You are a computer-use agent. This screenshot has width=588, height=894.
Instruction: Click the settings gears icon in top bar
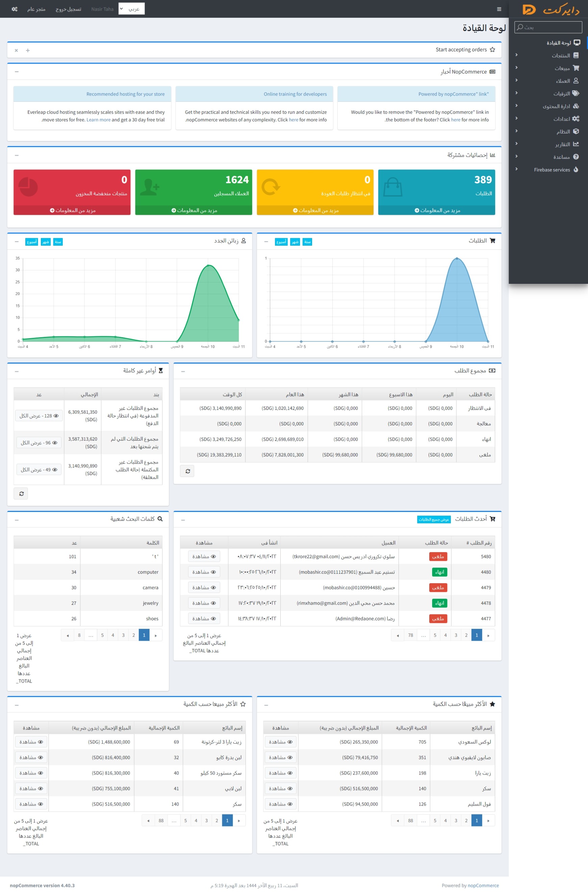click(14, 9)
